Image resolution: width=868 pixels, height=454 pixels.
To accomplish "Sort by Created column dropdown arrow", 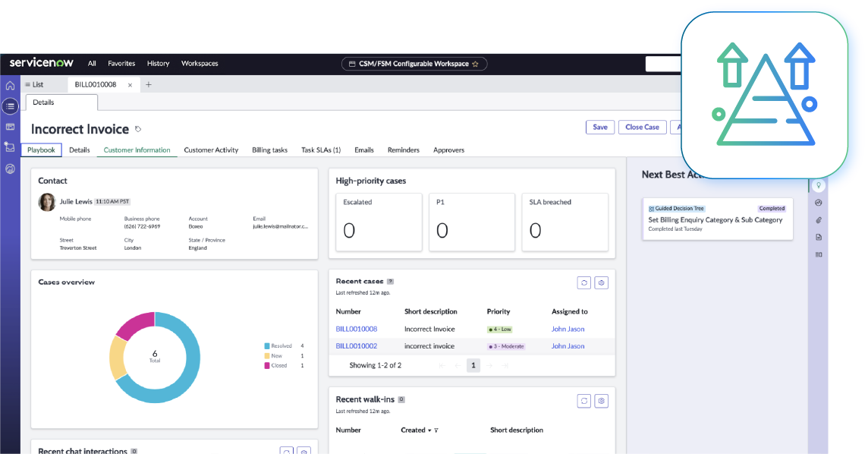I will tap(429, 430).
